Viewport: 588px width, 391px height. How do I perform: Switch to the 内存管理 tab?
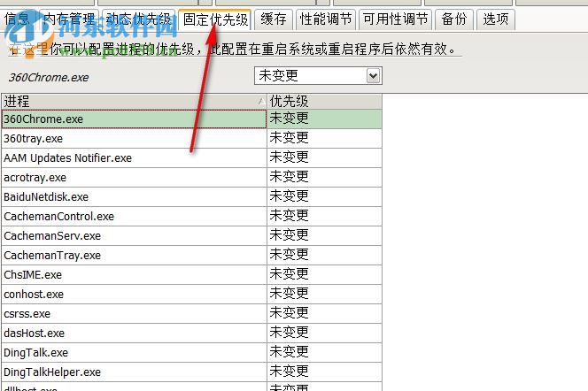point(68,19)
